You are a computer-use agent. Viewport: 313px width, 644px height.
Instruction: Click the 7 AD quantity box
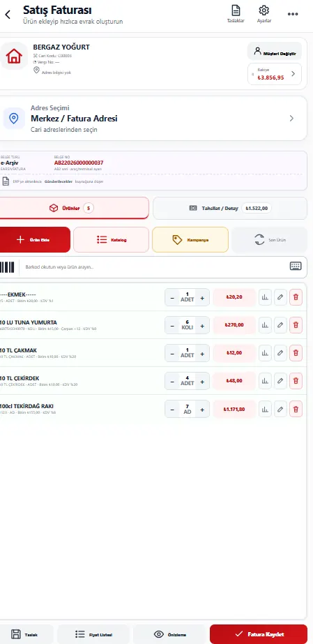187,409
